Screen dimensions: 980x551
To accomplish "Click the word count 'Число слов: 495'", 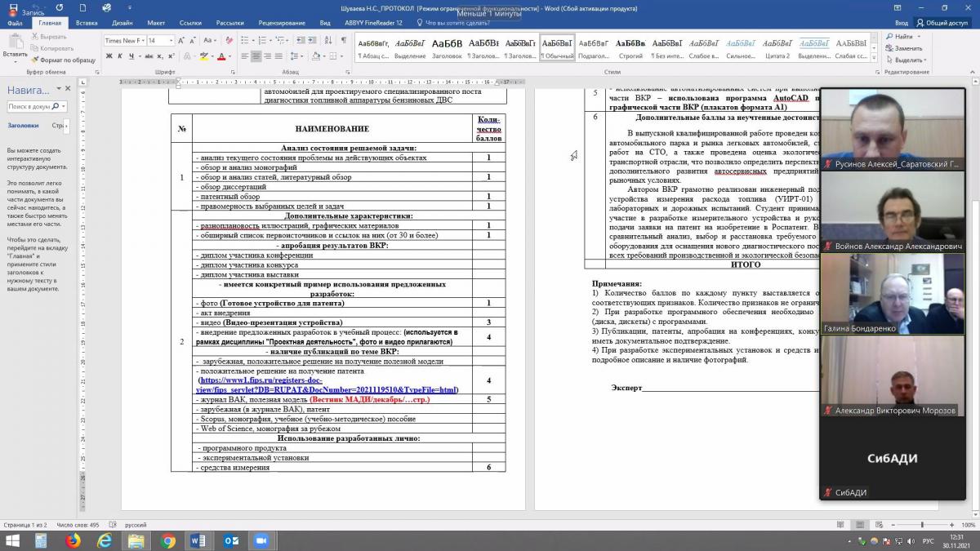I will coord(78,525).
